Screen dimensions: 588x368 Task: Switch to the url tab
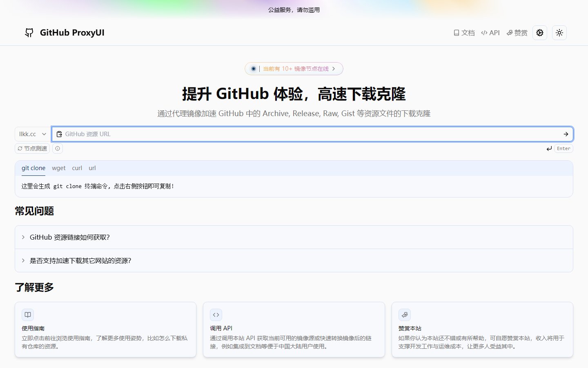coord(92,168)
